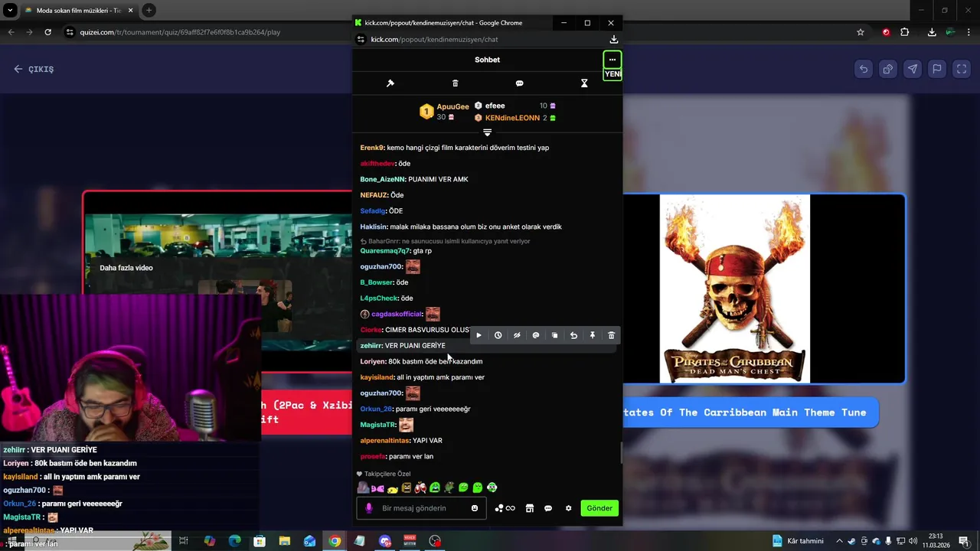Click username ApuuGee in leaderboard
The image size is (980, 551).
tap(452, 106)
